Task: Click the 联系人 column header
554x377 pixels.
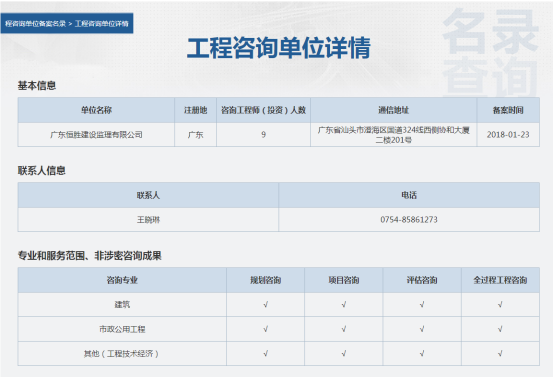Action: click(x=148, y=195)
